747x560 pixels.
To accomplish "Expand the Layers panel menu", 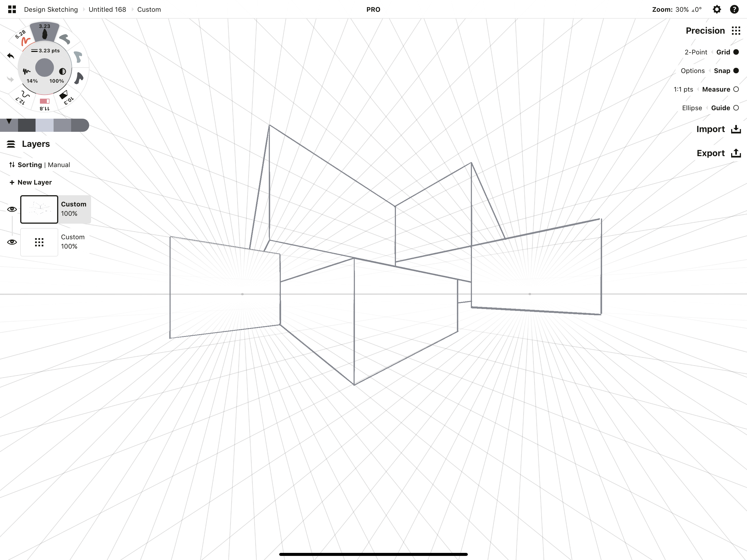I will click(x=11, y=144).
